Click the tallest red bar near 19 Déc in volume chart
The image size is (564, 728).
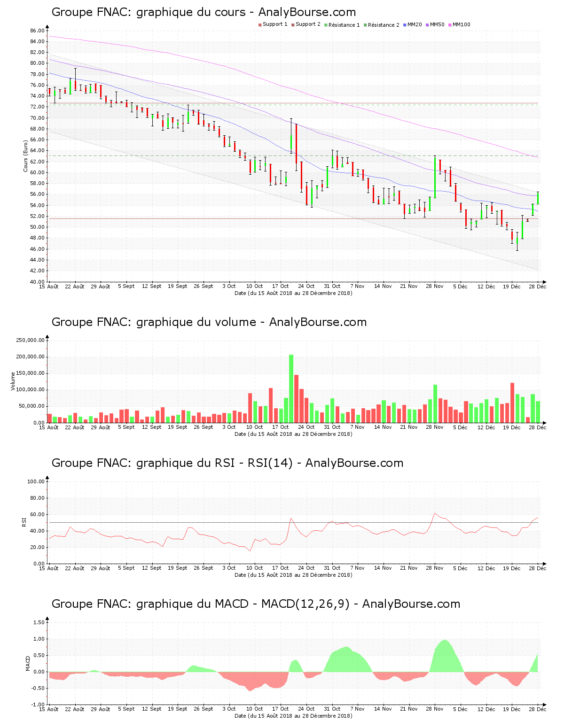pos(512,403)
